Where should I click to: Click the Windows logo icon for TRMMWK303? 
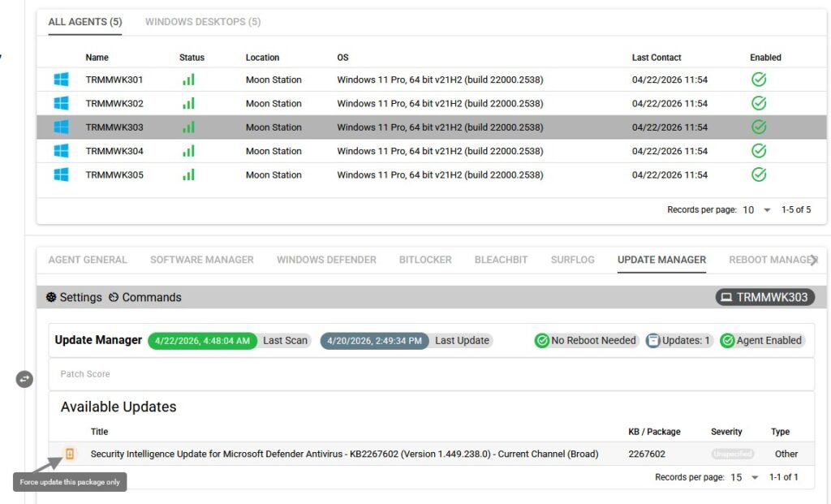point(61,127)
